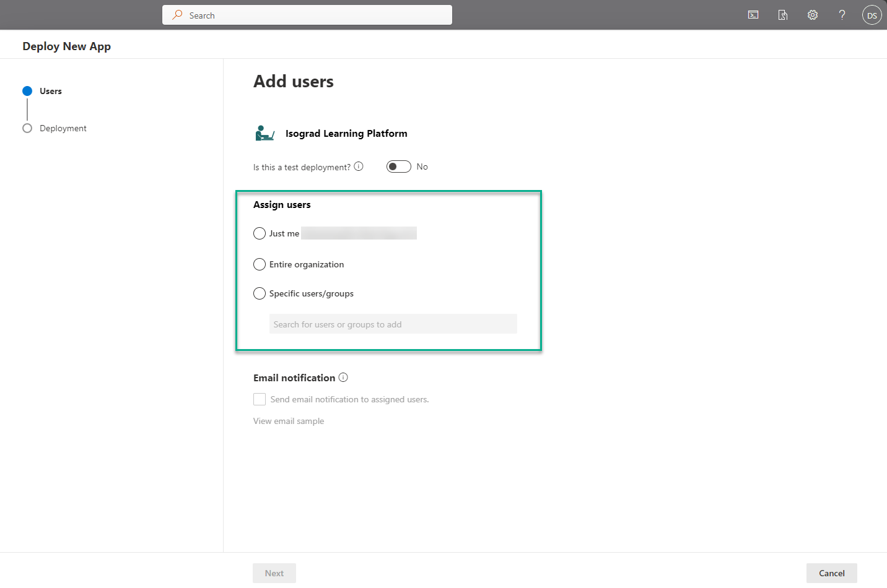Select the Just me radio button
The height and width of the screenshot is (588, 887).
[x=260, y=233]
